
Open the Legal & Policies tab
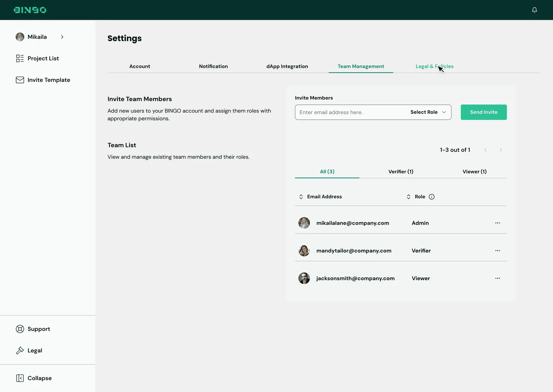(434, 66)
